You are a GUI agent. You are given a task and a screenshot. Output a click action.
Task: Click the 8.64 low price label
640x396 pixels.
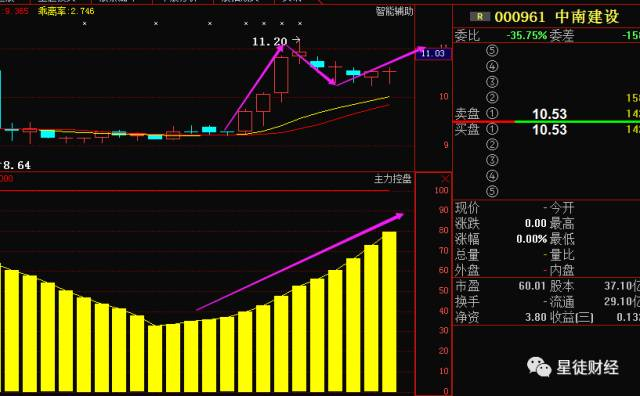tap(17, 165)
